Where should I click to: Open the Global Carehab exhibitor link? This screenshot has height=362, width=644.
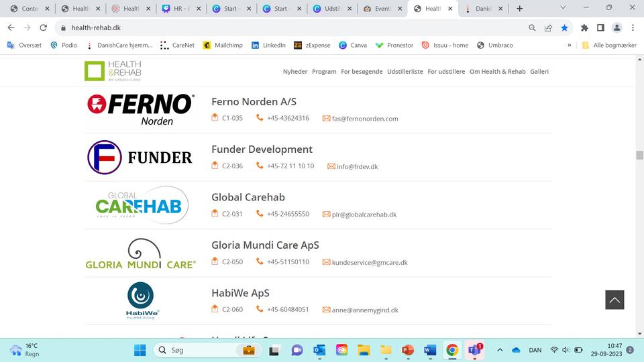[x=248, y=197]
